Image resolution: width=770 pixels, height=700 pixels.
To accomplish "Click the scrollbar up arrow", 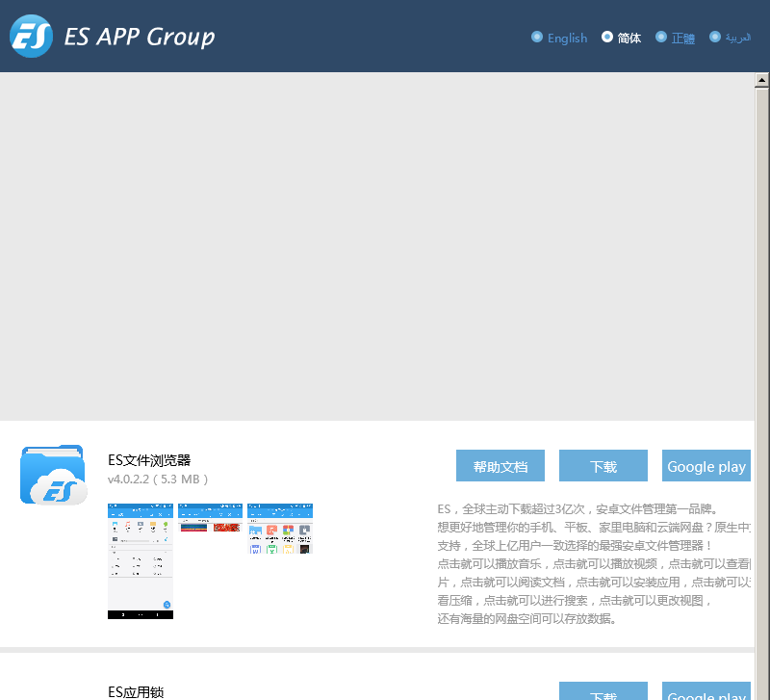I will tap(761, 80).
